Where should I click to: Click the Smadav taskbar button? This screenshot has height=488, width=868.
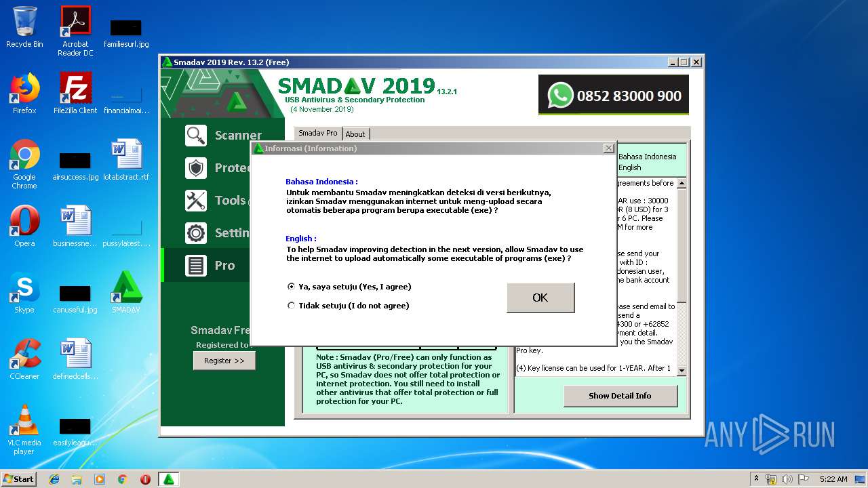(x=169, y=479)
